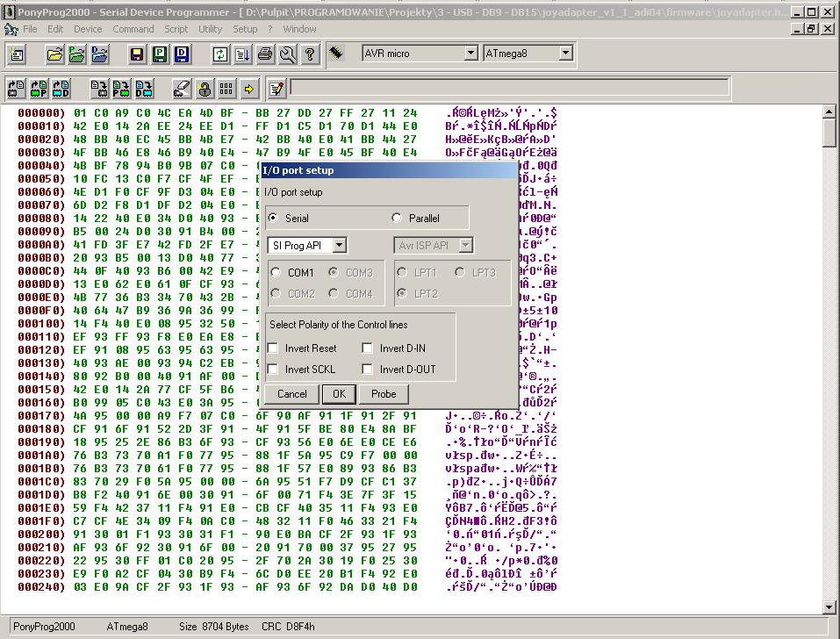Open the Script menu
This screenshot has height=639, width=840.
[x=176, y=29]
